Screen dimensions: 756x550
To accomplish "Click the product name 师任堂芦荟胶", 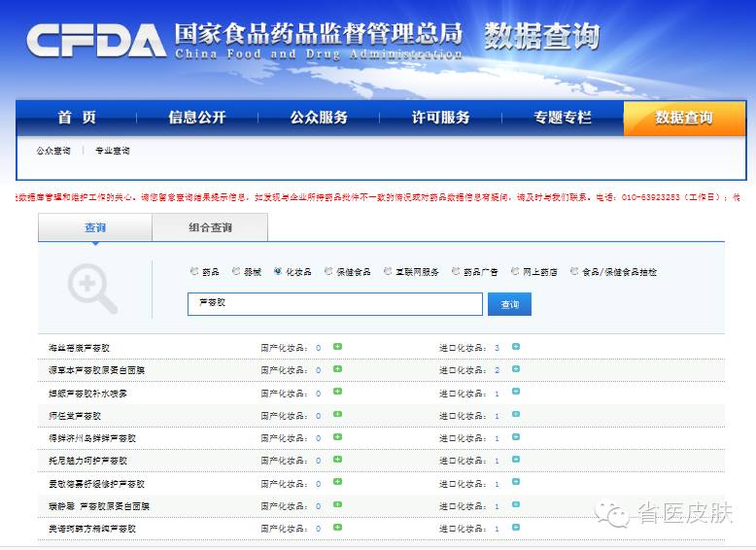I will point(75,416).
